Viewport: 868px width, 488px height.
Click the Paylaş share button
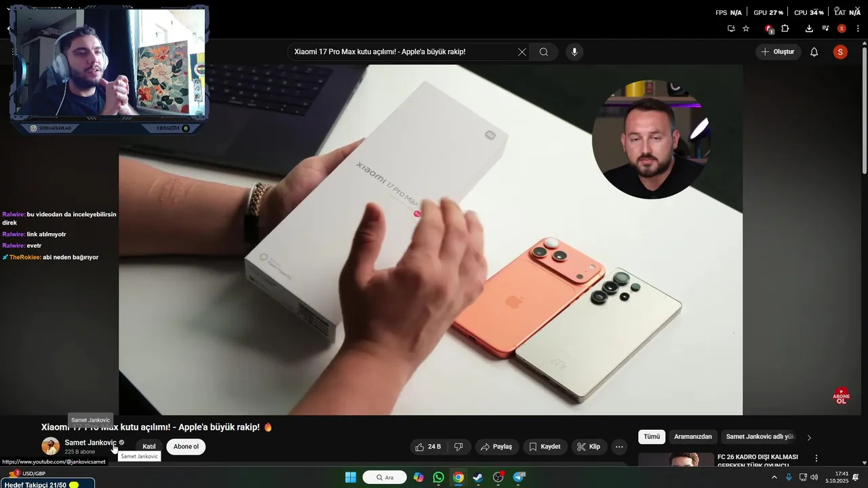tap(496, 447)
